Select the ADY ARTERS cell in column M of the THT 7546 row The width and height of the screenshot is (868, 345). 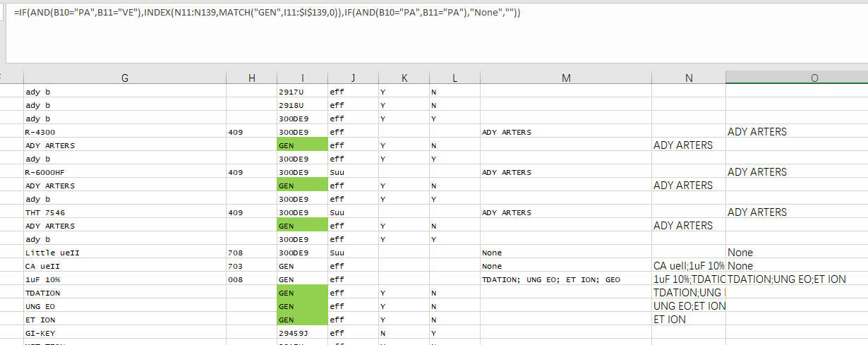pos(566,212)
